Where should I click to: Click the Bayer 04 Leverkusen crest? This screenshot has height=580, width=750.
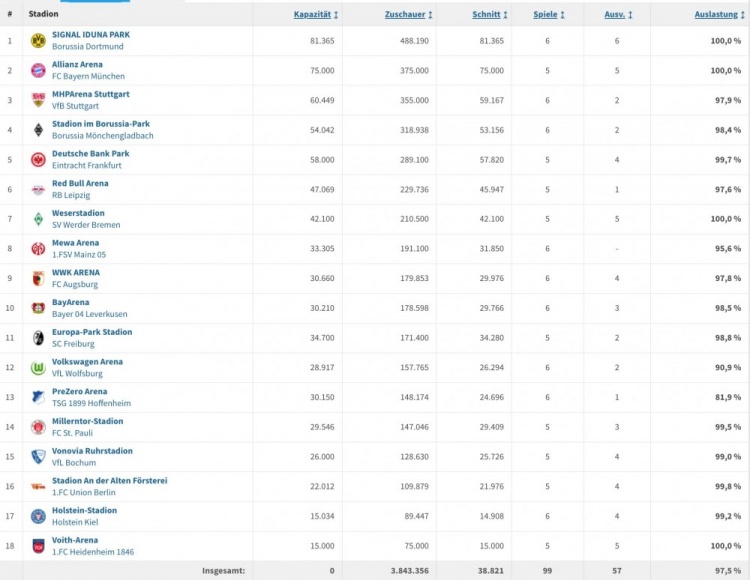pyautogui.click(x=38, y=308)
